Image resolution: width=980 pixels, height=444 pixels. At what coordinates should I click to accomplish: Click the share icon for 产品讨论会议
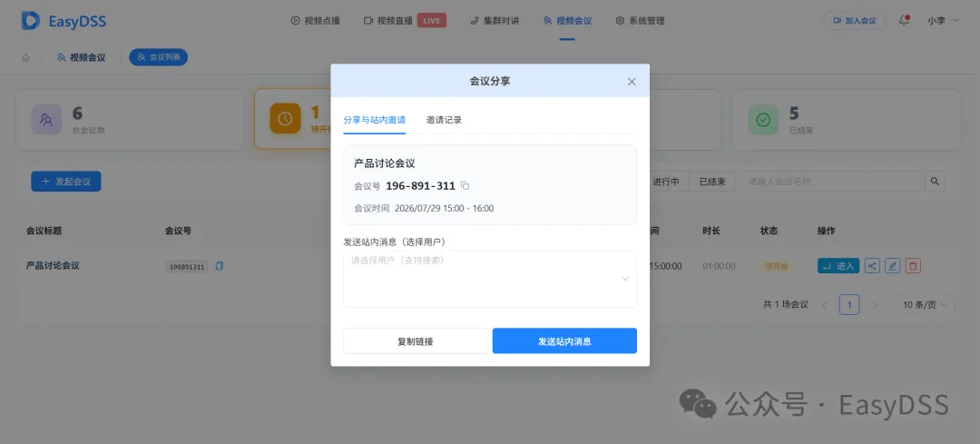click(x=872, y=266)
